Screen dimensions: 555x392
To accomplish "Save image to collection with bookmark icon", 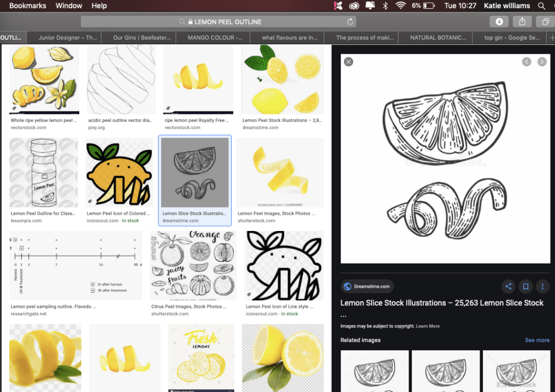I will coord(525,286).
